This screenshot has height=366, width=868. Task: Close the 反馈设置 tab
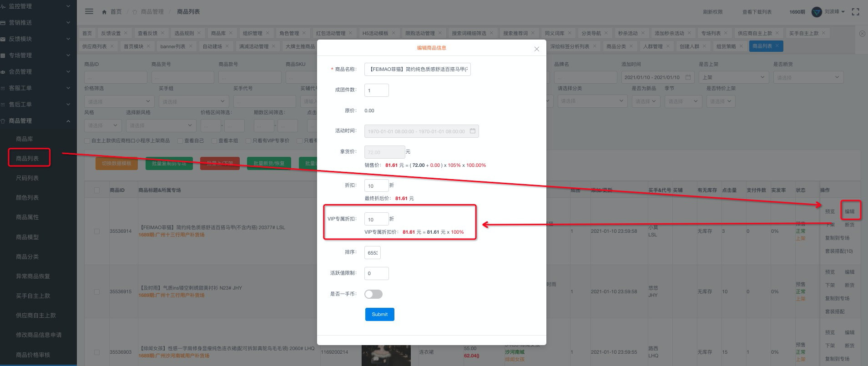[x=126, y=33]
